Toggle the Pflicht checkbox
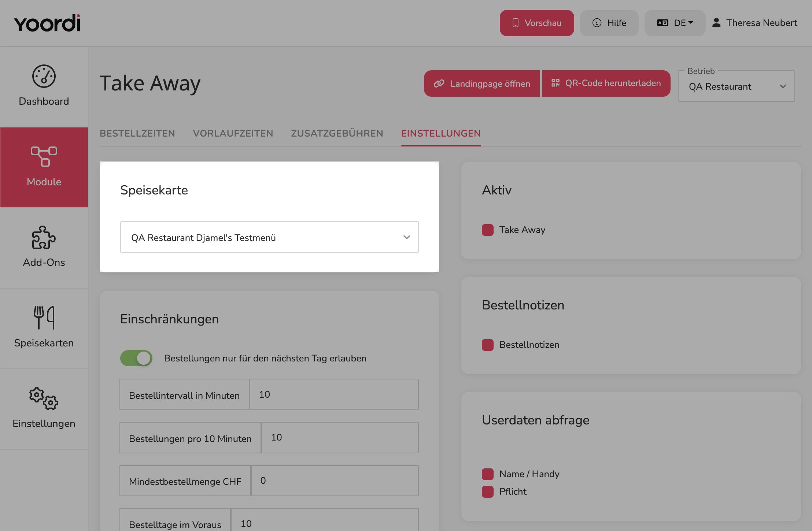 tap(488, 492)
